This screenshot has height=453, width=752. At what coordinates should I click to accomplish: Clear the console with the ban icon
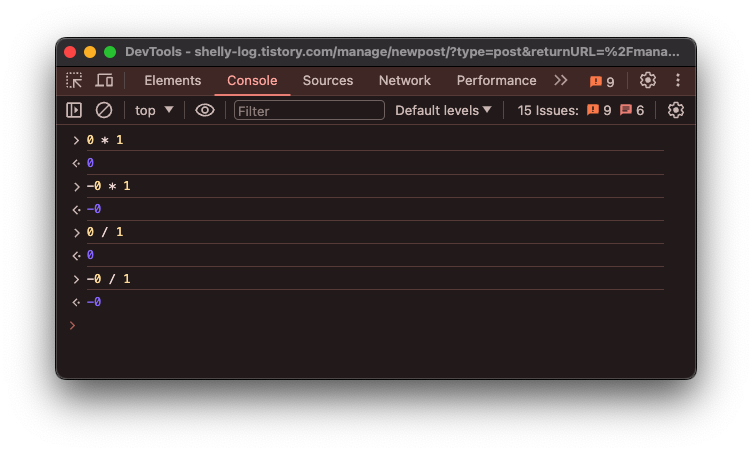104,110
